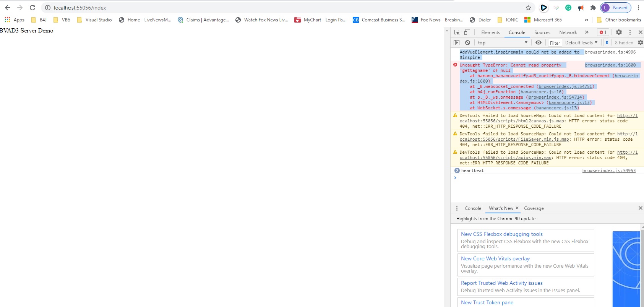Close the bottom drawer
This screenshot has width=644, height=307.
[x=641, y=208]
